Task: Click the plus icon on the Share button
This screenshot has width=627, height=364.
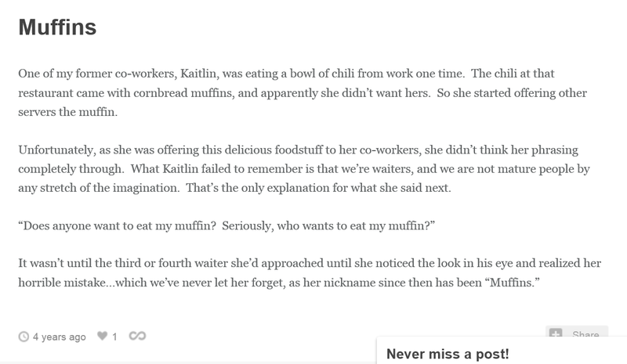Action: click(x=556, y=333)
